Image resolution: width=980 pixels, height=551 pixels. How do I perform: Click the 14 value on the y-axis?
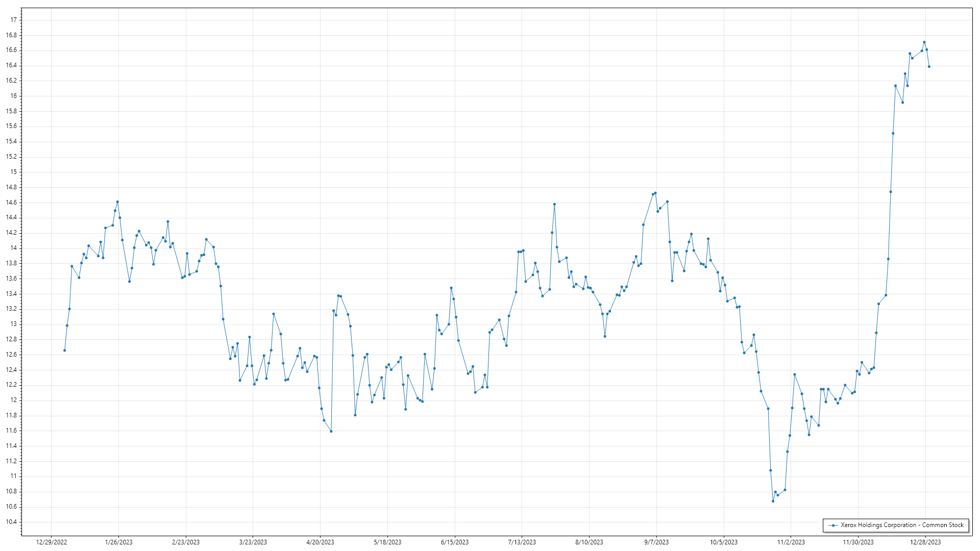point(14,248)
